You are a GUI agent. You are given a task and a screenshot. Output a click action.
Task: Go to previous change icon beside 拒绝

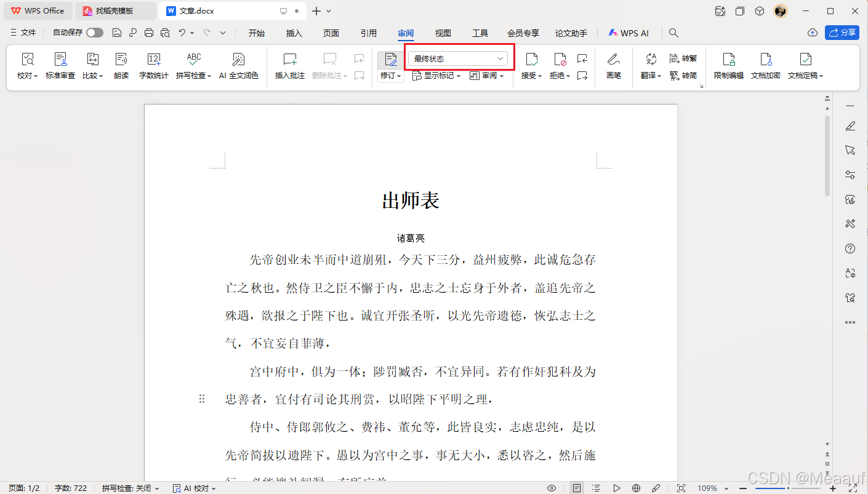coord(582,58)
